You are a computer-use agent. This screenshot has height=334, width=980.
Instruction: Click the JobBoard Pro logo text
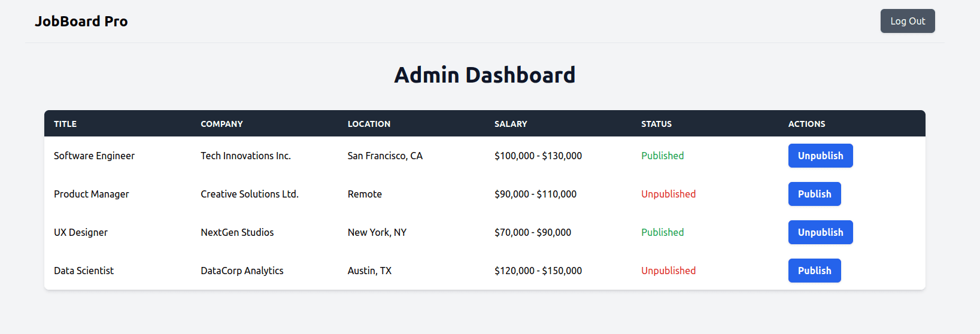pyautogui.click(x=81, y=22)
